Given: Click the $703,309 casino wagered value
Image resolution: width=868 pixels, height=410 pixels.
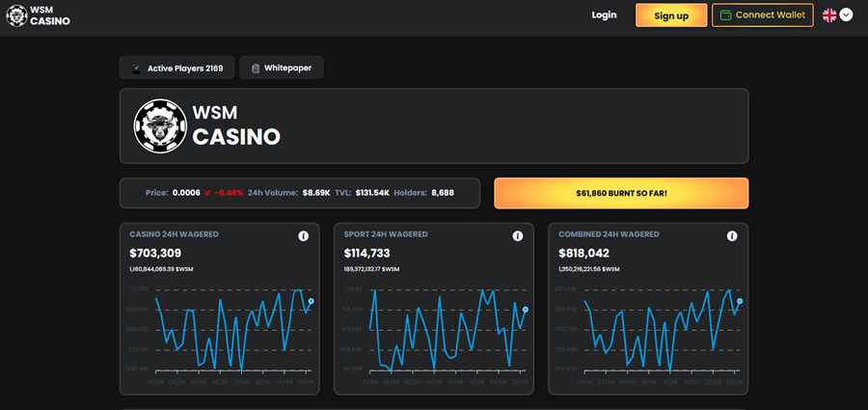Looking at the screenshot, I should (x=155, y=253).
